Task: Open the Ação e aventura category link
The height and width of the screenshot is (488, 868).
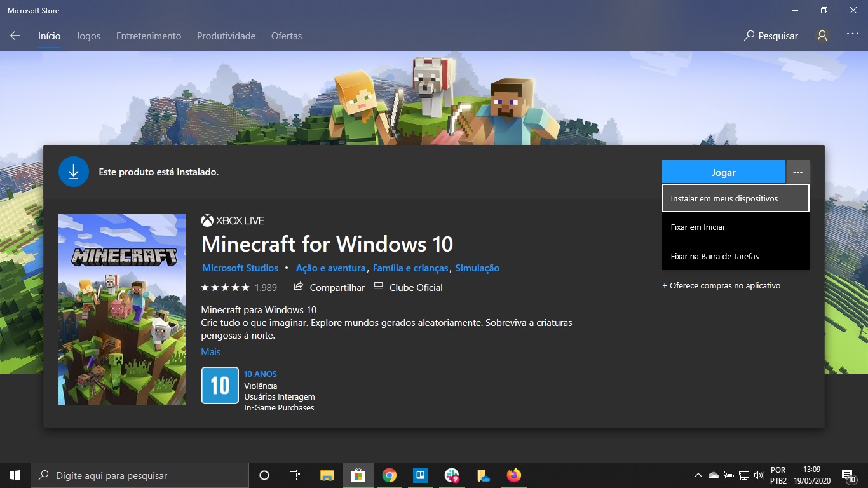Action: pyautogui.click(x=330, y=268)
